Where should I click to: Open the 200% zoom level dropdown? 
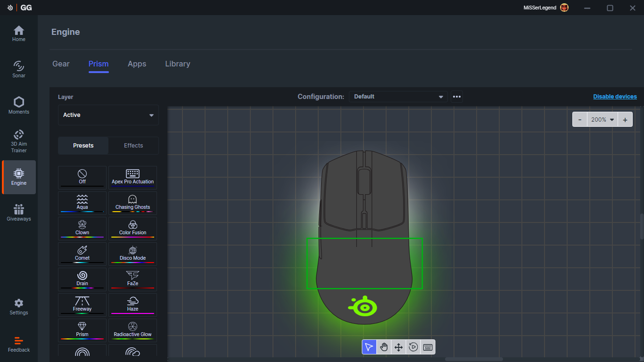603,120
